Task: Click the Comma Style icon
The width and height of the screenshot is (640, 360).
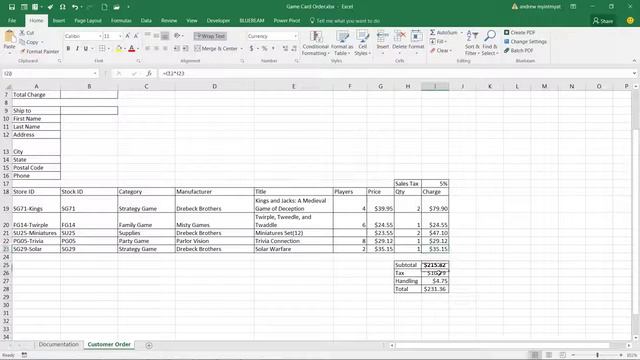Action: click(273, 49)
